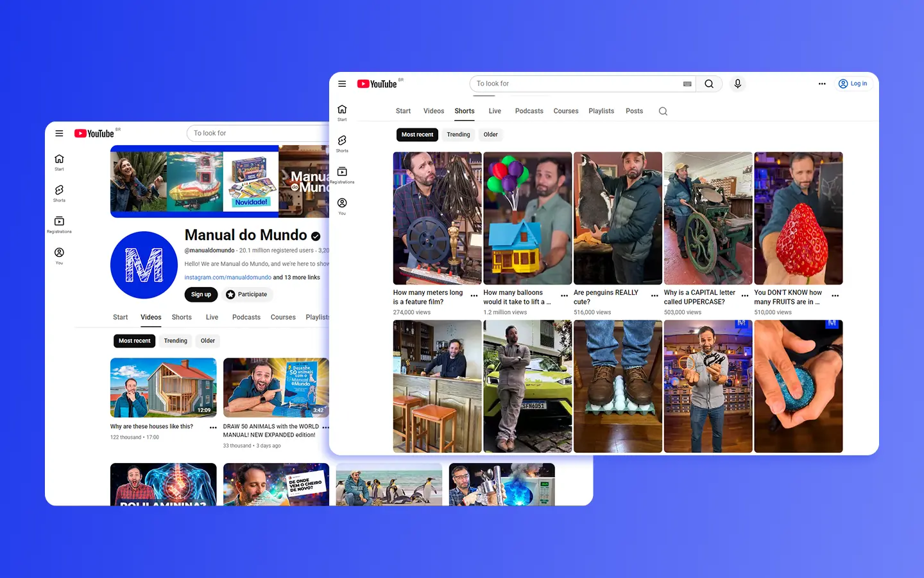Open printing press CAPITAL letter short thumbnail

[x=708, y=218]
